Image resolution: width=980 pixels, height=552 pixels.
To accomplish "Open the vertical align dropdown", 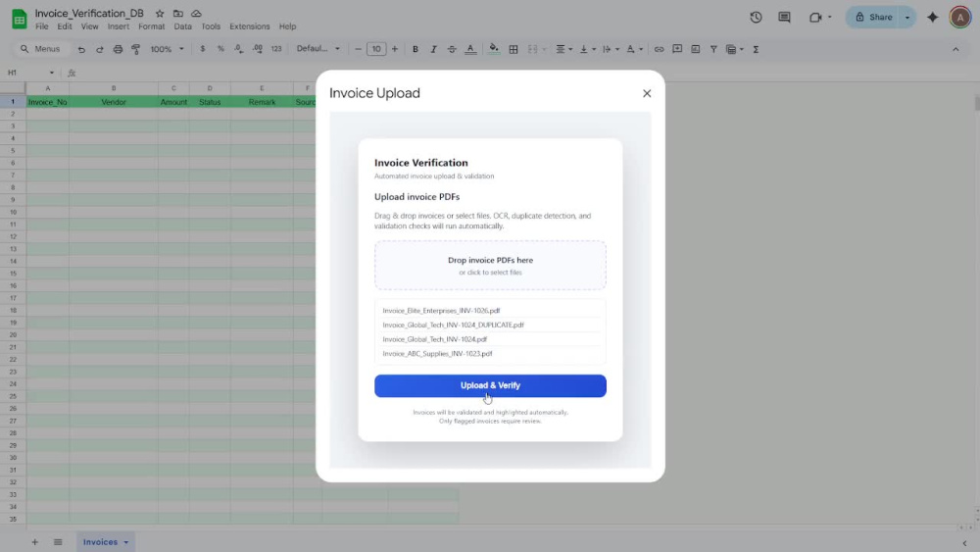I will pos(587,49).
